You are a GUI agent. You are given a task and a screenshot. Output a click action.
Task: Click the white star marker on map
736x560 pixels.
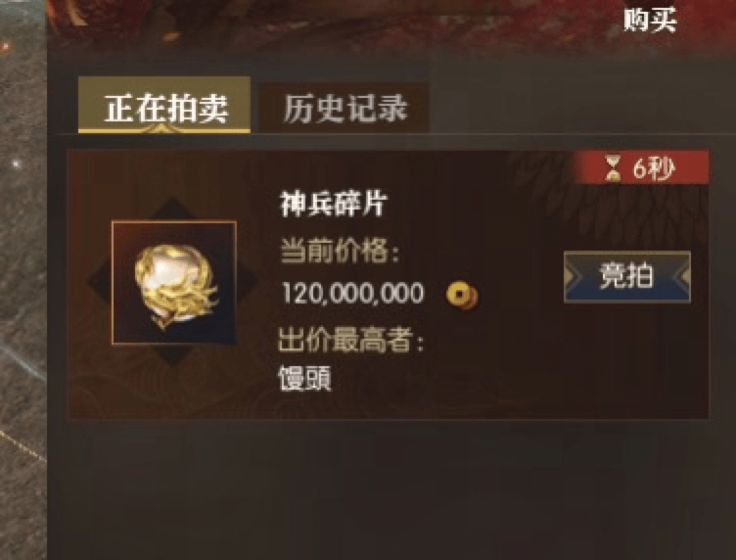click(17, 163)
